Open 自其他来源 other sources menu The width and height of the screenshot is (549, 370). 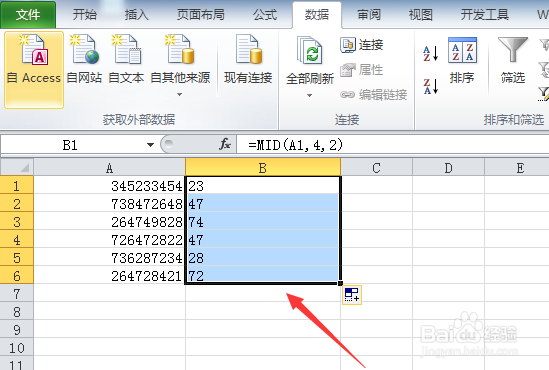click(180, 65)
